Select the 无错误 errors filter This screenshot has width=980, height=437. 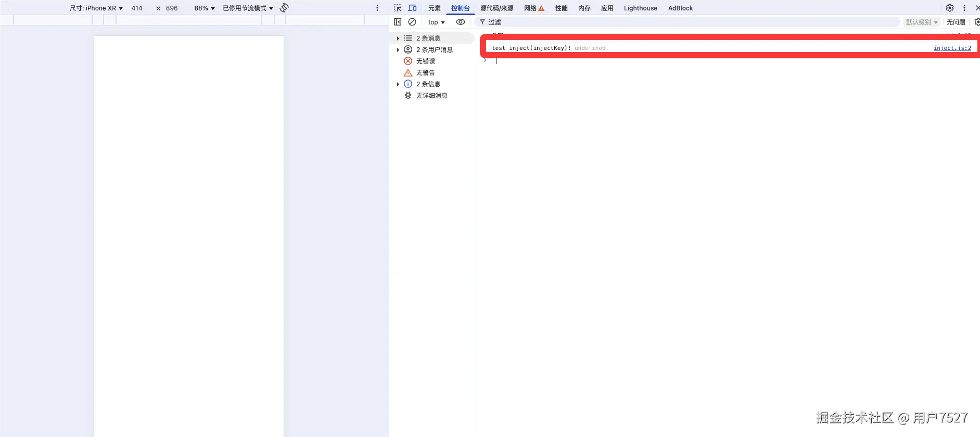[x=425, y=61]
